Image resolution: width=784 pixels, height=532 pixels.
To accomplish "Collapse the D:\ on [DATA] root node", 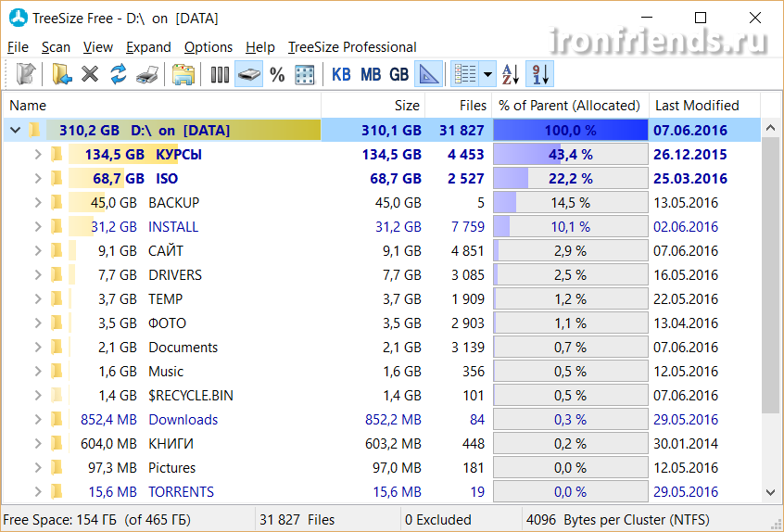I will (14, 131).
